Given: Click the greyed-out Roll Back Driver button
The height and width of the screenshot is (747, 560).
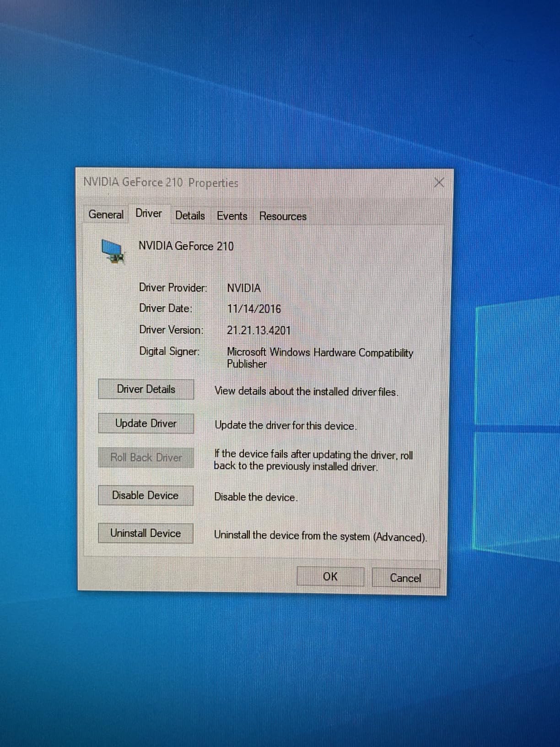Looking at the screenshot, I should [x=146, y=457].
